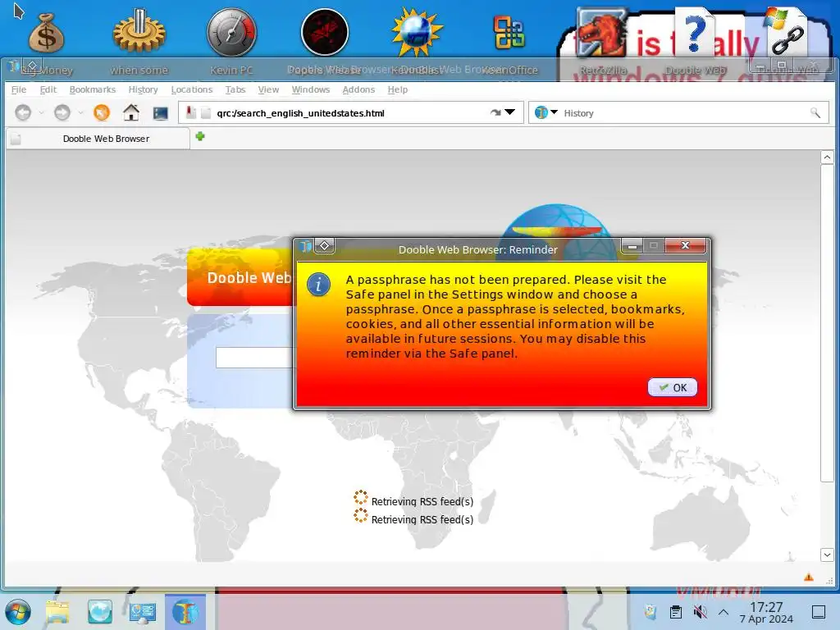Screen dimensions: 840x630
Task: Click the first 'Retrieving RSS feed(s)' text
Action: (422, 501)
